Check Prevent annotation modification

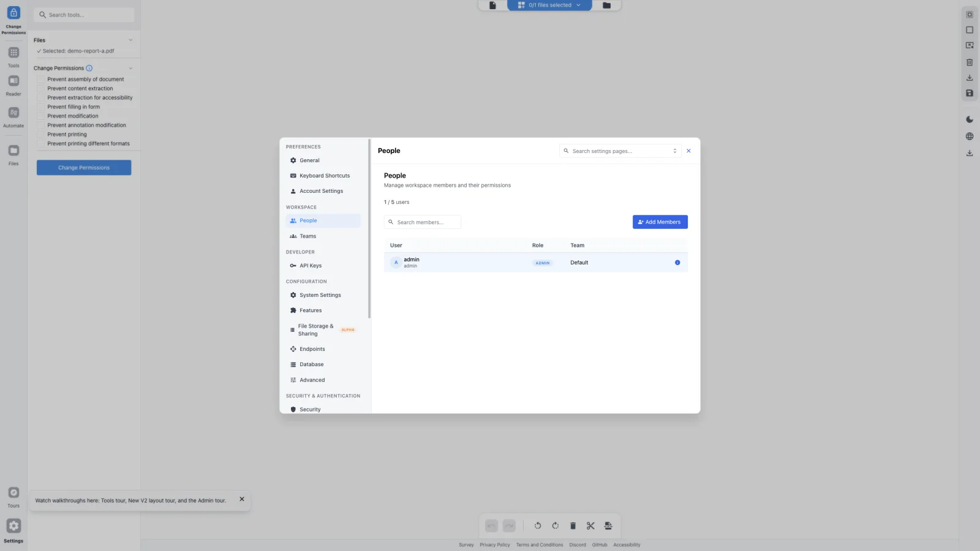[x=41, y=125]
